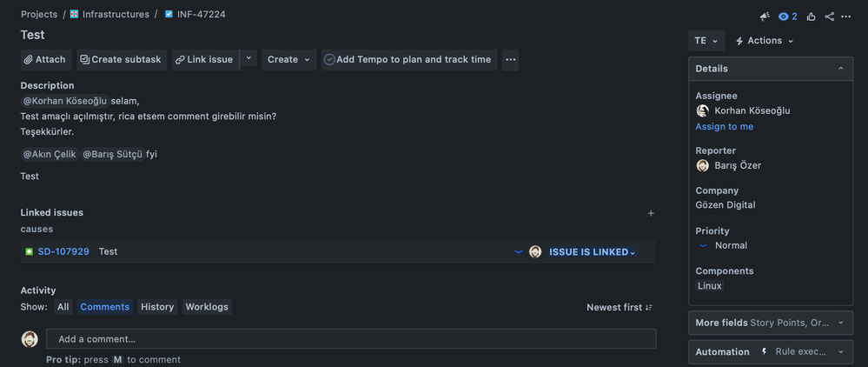The height and width of the screenshot is (367, 868).
Task: Vote with the thumbs-up icon
Action: tap(812, 17)
